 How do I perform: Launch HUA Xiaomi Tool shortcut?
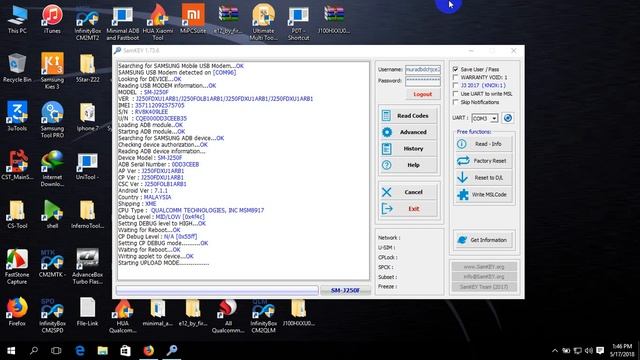point(158,23)
